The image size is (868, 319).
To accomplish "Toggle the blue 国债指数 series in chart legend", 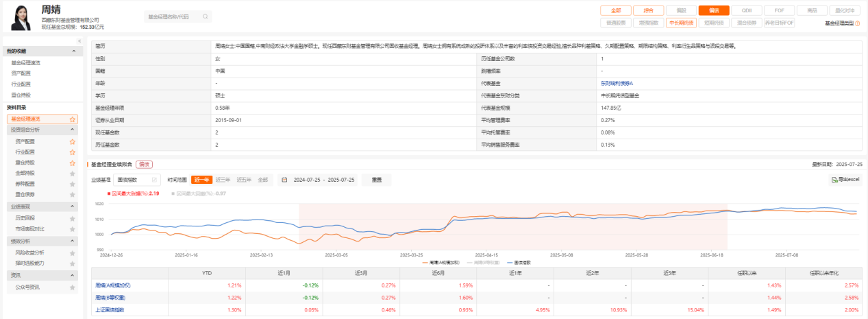I will pyautogui.click(x=519, y=262).
